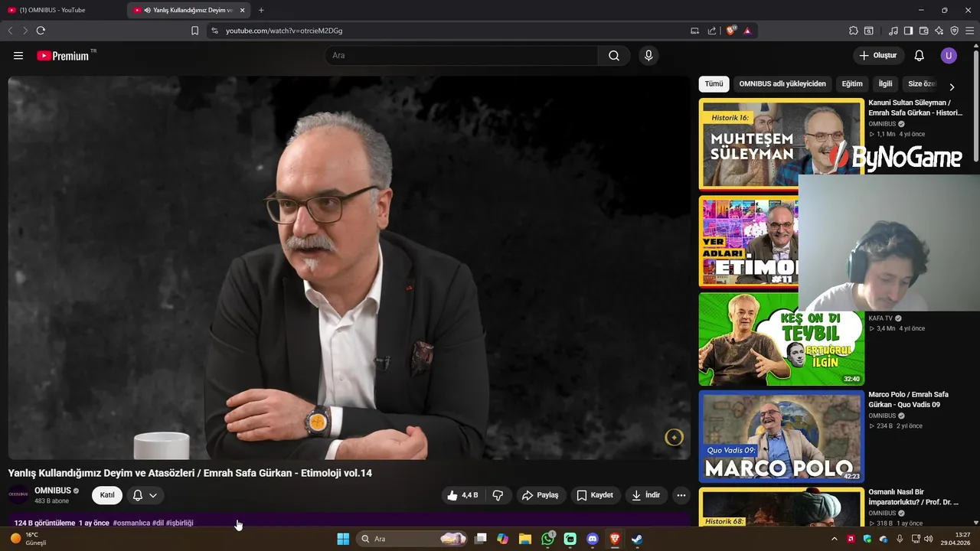Open Leo AI sparkle icon
This screenshot has height=551, width=980.
pos(939,31)
